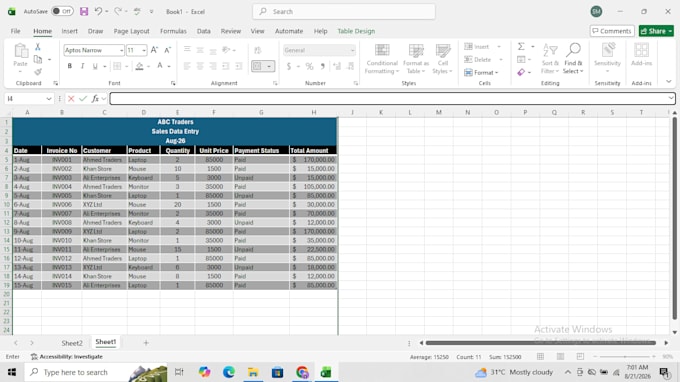The width and height of the screenshot is (680, 382).
Task: Toggle Bold formatting
Action: point(69,66)
